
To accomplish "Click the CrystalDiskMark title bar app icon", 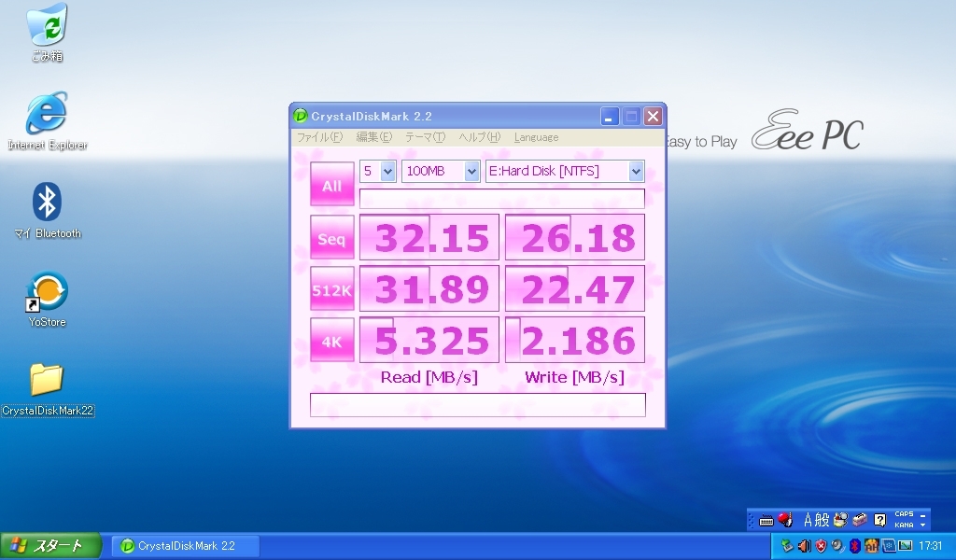I will [x=300, y=116].
